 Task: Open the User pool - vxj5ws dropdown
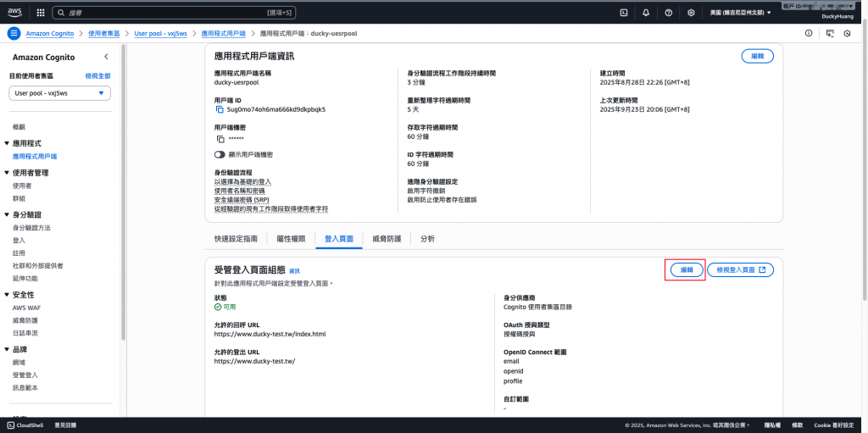[60, 93]
